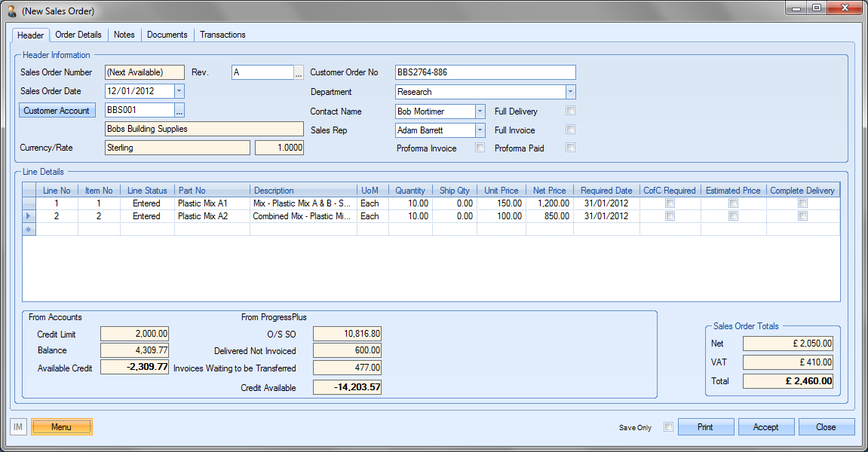
Task: Expand the Sales Order Date picker
Action: point(179,91)
